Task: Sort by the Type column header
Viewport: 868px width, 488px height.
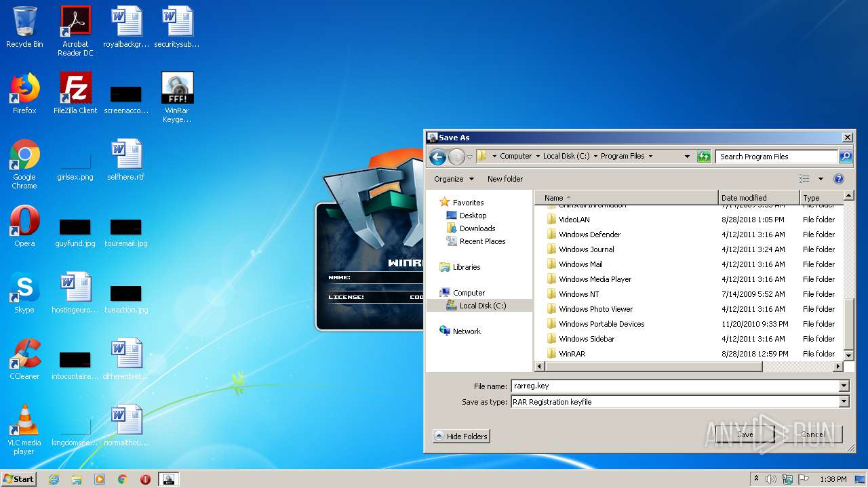Action: [x=821, y=198]
